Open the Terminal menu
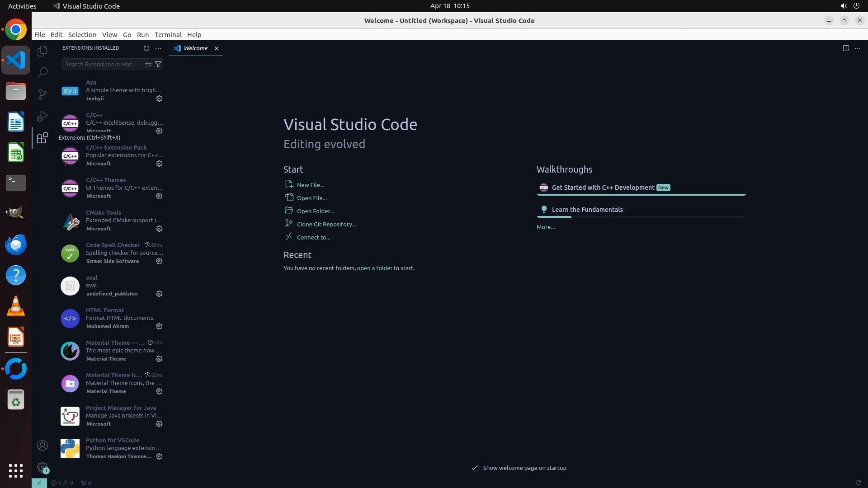 (168, 35)
